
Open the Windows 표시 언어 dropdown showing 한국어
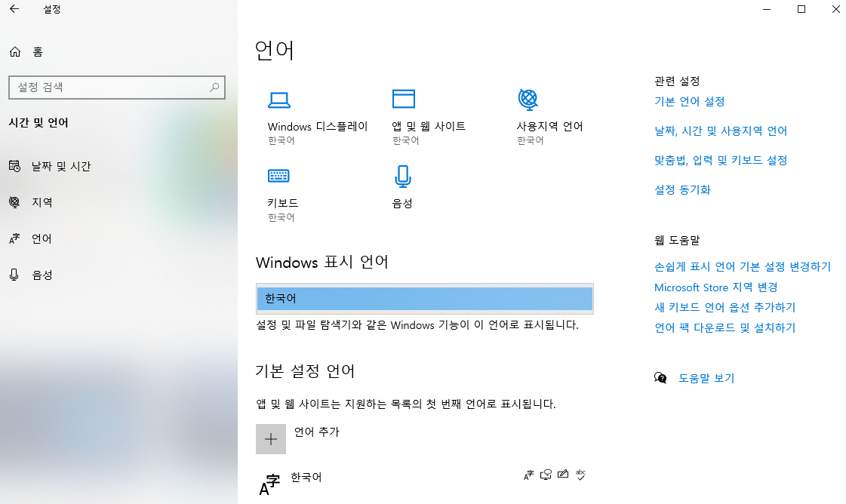point(425,299)
